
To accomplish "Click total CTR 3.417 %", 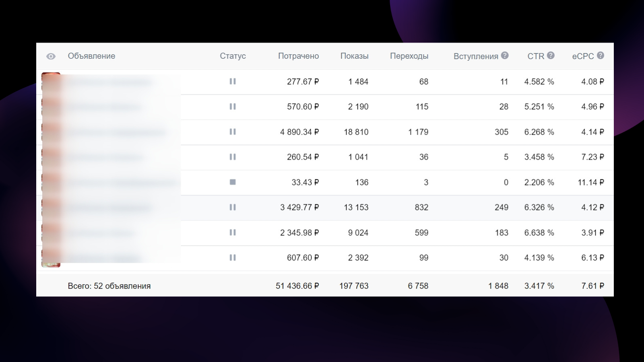I will [x=539, y=286].
